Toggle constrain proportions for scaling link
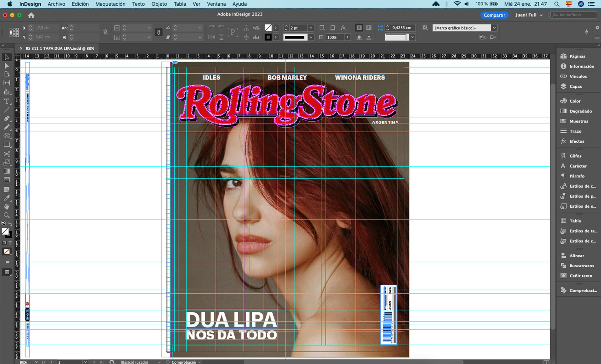This screenshot has height=364, width=601. [158, 32]
